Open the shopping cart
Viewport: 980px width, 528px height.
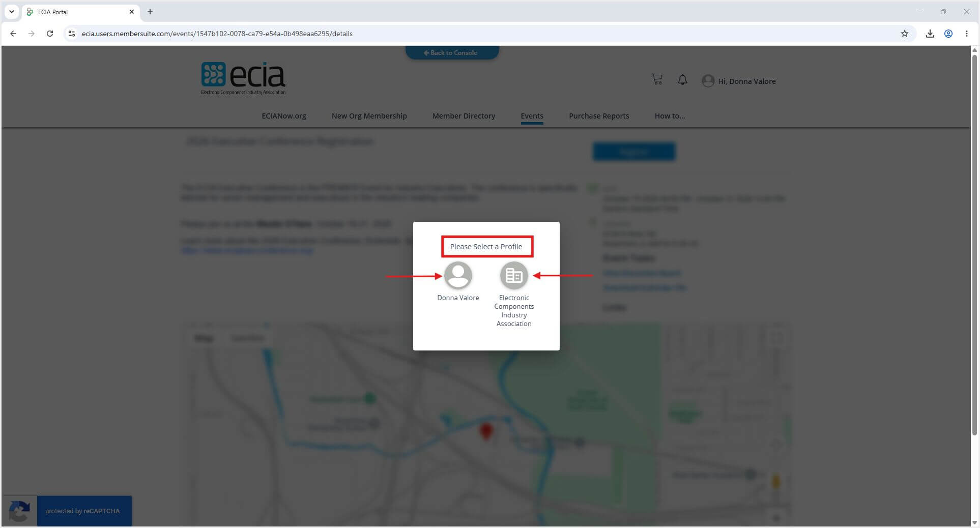coord(657,79)
